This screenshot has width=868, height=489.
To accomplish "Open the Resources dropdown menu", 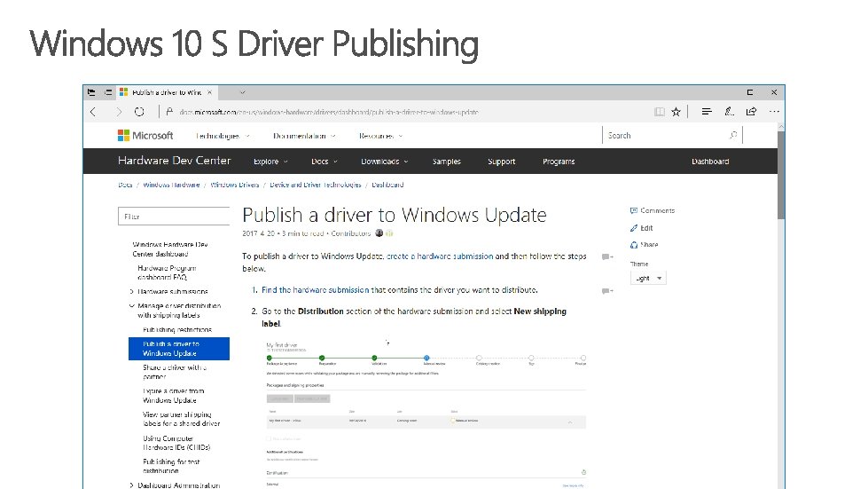I will (381, 137).
